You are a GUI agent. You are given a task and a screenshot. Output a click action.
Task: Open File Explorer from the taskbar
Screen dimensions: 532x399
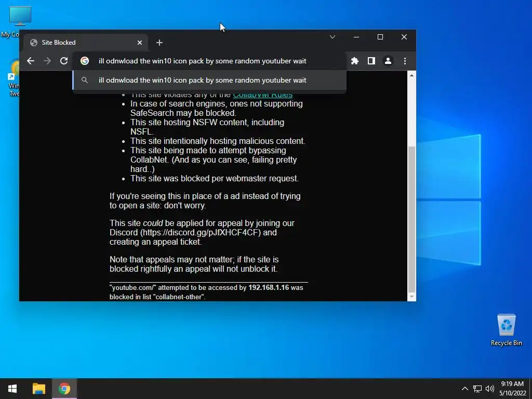pos(38,389)
